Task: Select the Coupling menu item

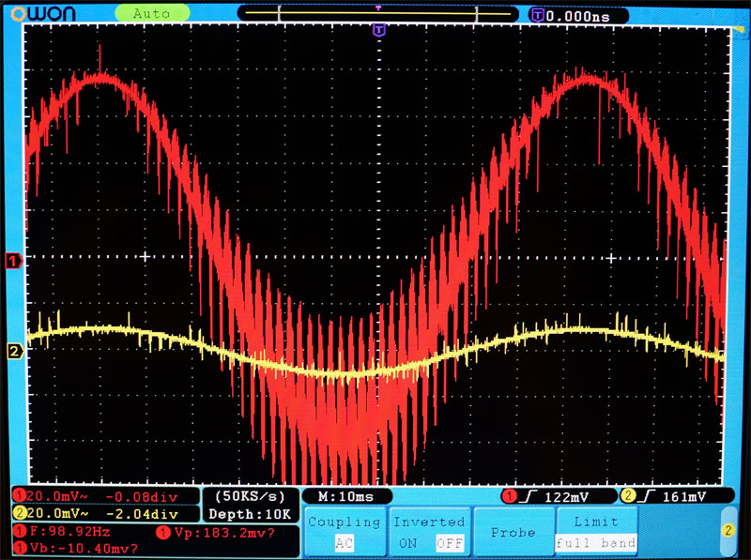Action: click(345, 522)
